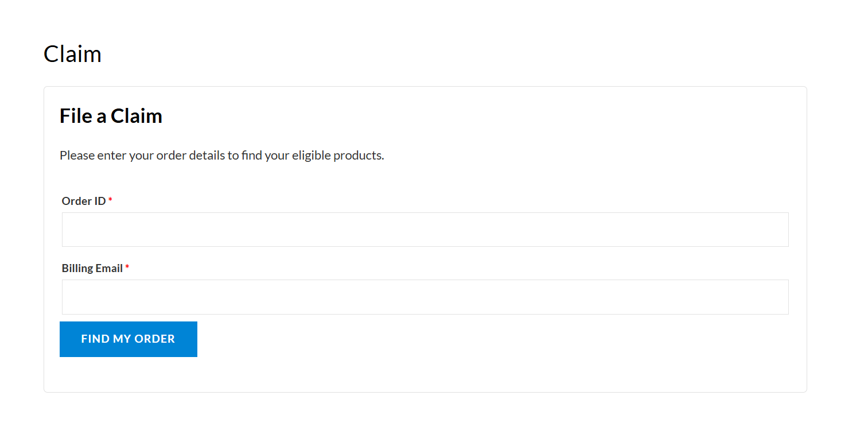
Task: Click the Claim page title
Action: [72, 54]
